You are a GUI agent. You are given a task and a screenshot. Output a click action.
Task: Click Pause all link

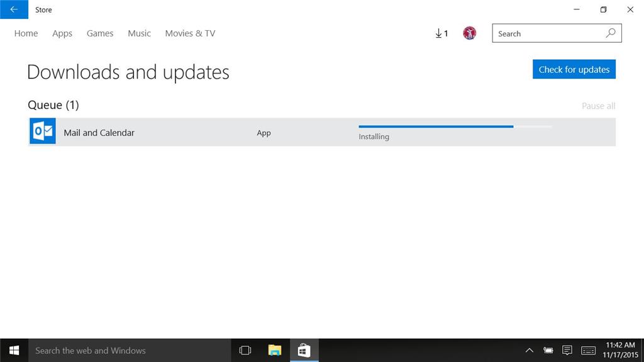pyautogui.click(x=599, y=106)
